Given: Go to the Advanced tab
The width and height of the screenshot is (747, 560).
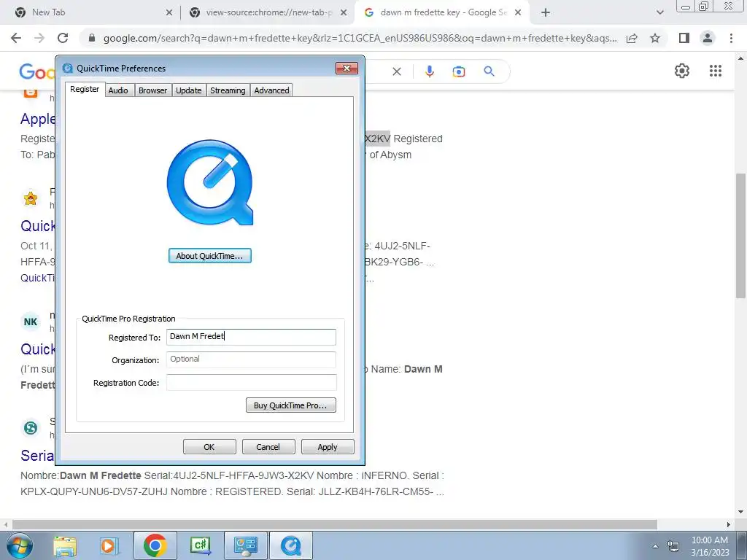Looking at the screenshot, I should click(271, 90).
